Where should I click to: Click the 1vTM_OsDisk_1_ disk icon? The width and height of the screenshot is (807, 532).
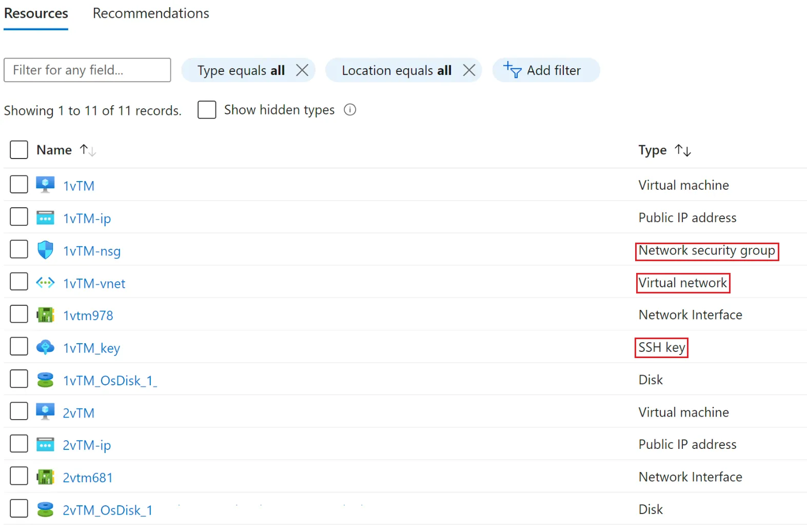tap(45, 380)
